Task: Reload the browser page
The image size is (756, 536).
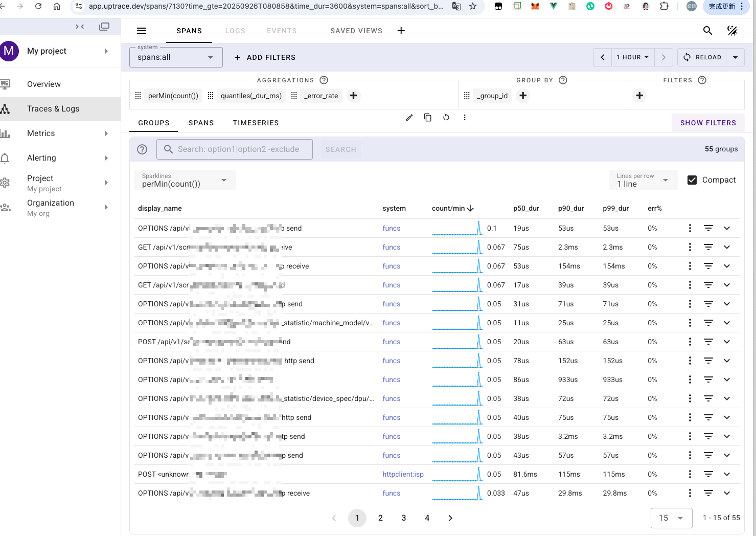Action: point(38,6)
